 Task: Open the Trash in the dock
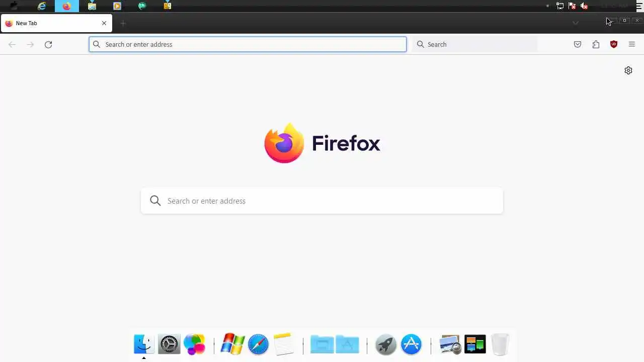500,344
